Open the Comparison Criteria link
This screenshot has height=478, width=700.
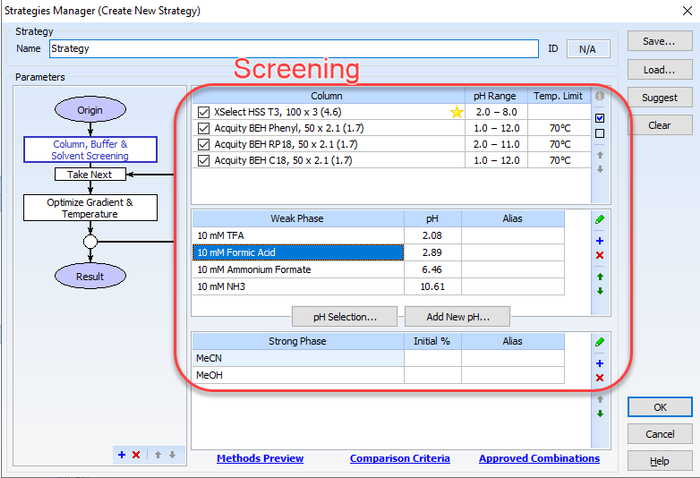(x=400, y=458)
